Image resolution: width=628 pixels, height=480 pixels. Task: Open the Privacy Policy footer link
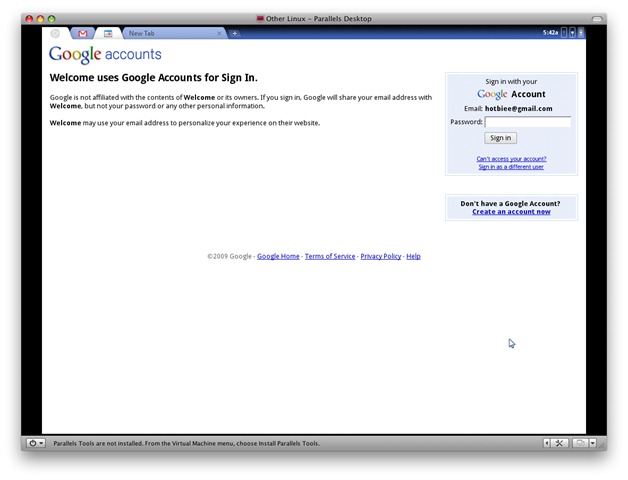coord(380,257)
